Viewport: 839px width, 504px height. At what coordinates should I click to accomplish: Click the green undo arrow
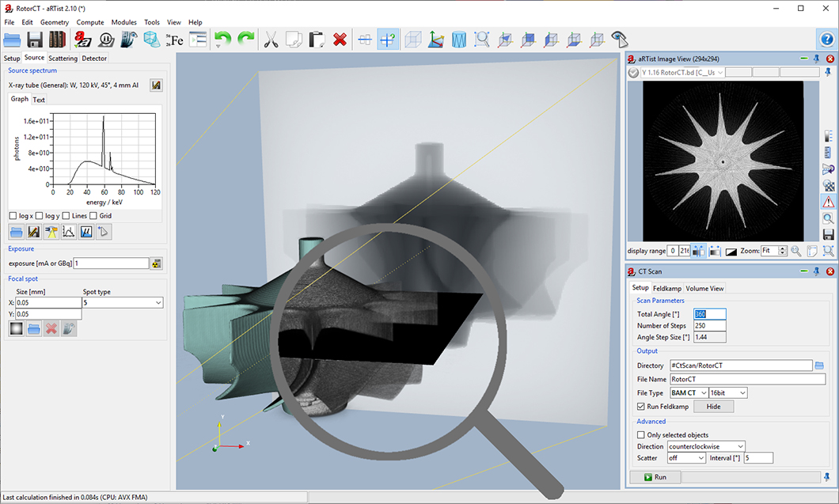tap(222, 40)
